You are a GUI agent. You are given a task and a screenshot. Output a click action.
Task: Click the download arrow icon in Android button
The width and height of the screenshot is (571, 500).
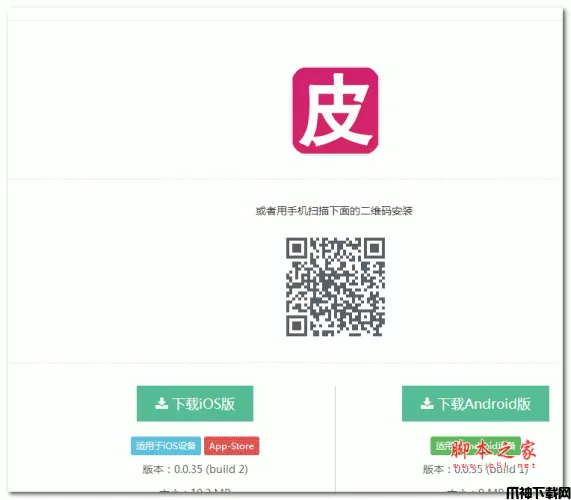coord(427,403)
